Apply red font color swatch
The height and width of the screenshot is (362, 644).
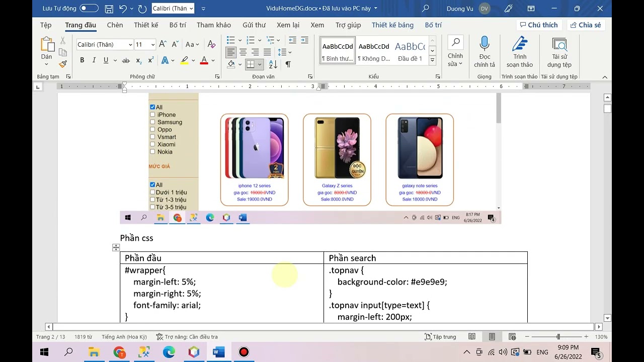(204, 60)
